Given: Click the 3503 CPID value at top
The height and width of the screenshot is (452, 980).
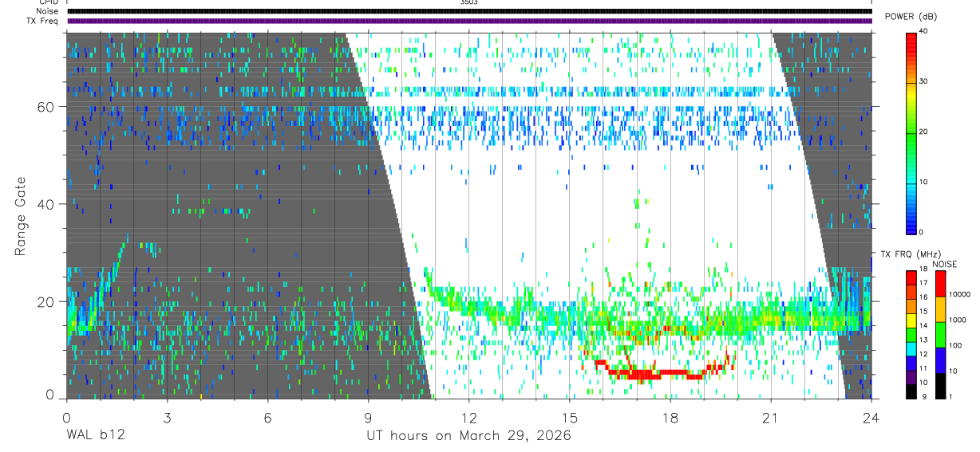Looking at the screenshot, I should tap(468, 2).
